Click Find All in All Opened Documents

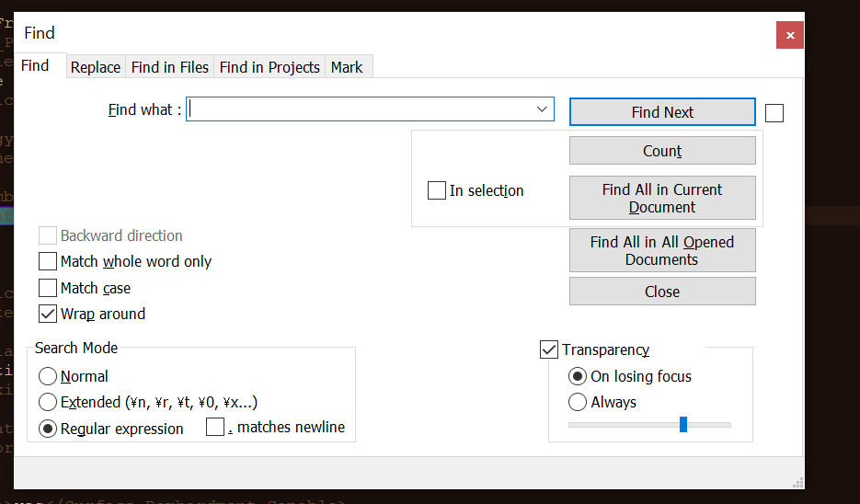point(662,250)
